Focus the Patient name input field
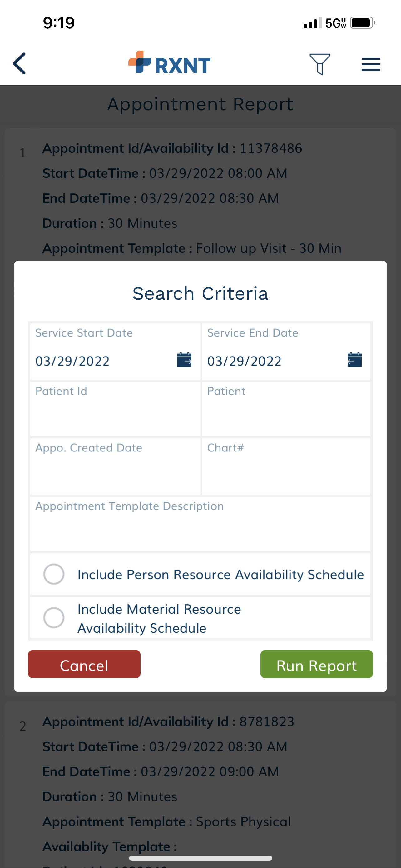Image resolution: width=401 pixels, height=868 pixels. point(286,409)
